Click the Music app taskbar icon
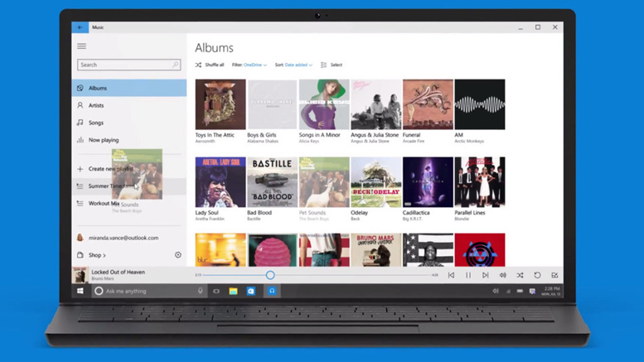 (272, 291)
